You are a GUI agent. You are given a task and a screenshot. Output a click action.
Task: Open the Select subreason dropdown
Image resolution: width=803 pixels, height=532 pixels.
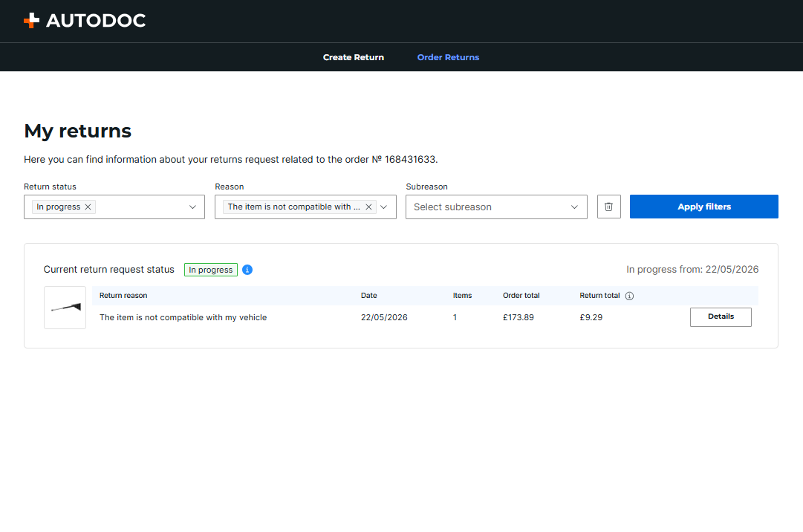[x=496, y=207]
